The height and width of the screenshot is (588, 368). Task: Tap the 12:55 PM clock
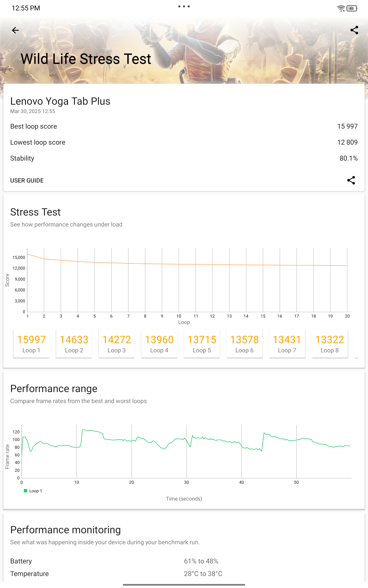[x=26, y=8]
